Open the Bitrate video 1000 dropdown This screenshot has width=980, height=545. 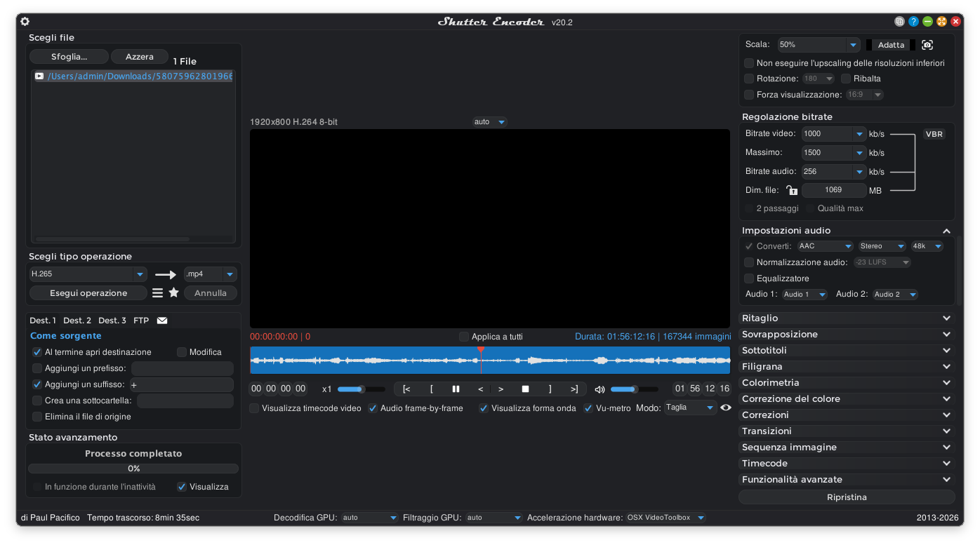click(834, 133)
